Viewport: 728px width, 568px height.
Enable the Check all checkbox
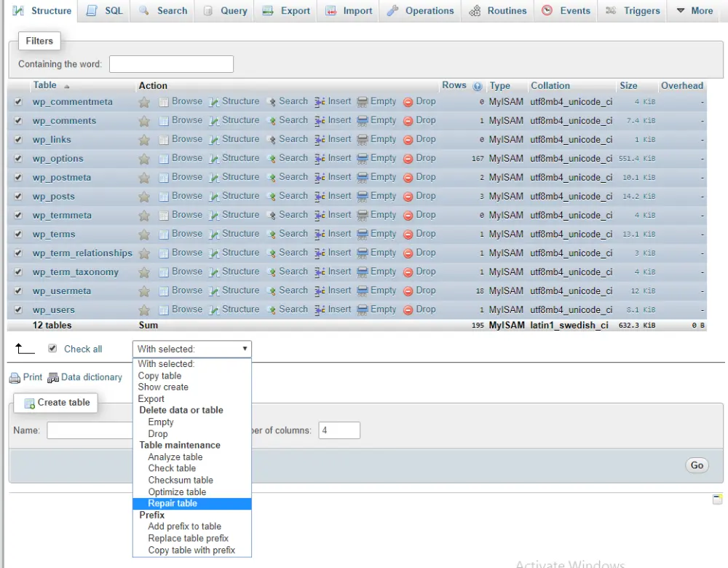pos(53,349)
